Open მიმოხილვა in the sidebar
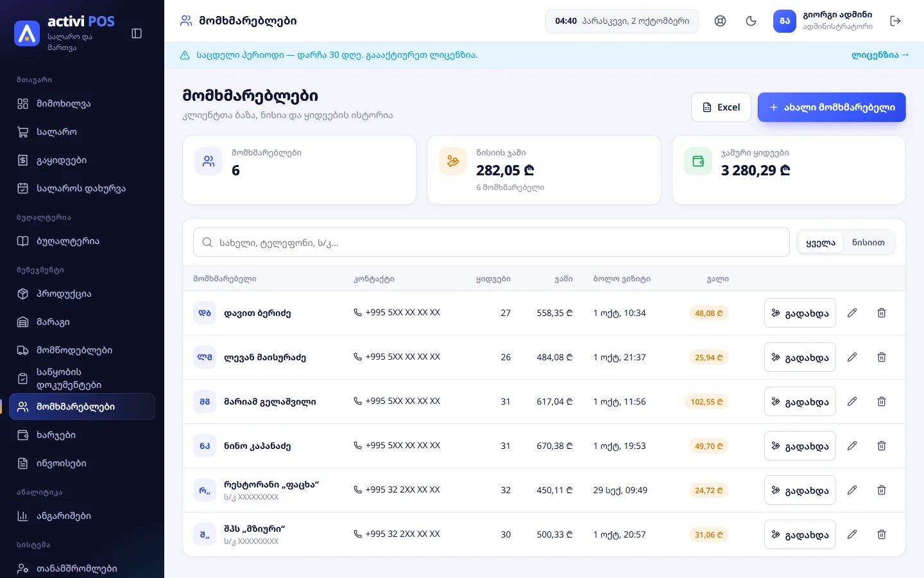Image resolution: width=924 pixels, height=578 pixels. tap(82, 104)
